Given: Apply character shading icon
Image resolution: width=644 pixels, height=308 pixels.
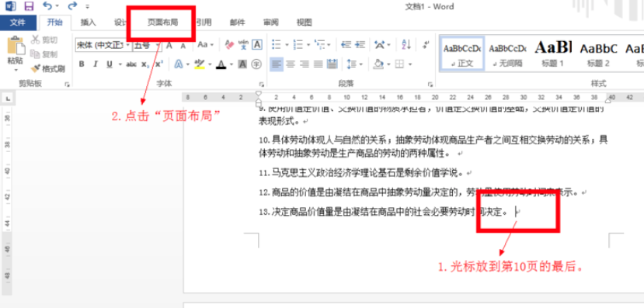Looking at the screenshot, I should coord(242,64).
